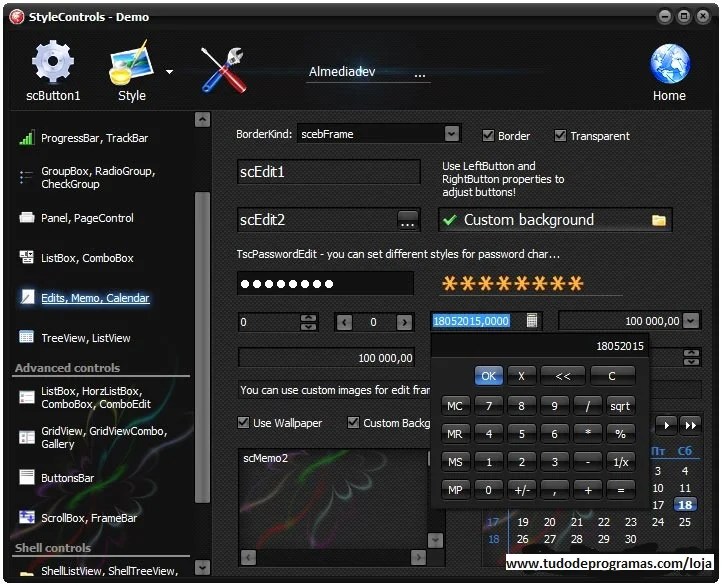Open GroupBox, RadioGroup, CheckGroup page
This screenshot has height=586, width=722.
point(98,177)
